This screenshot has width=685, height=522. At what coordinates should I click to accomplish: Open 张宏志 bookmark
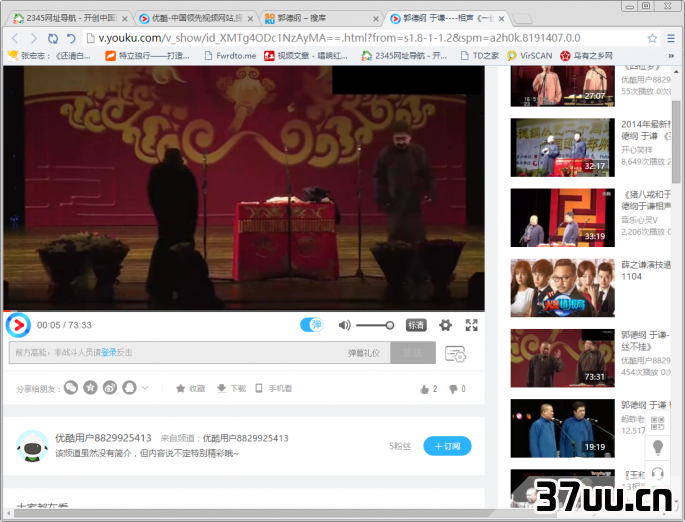pyautogui.click(x=49, y=55)
